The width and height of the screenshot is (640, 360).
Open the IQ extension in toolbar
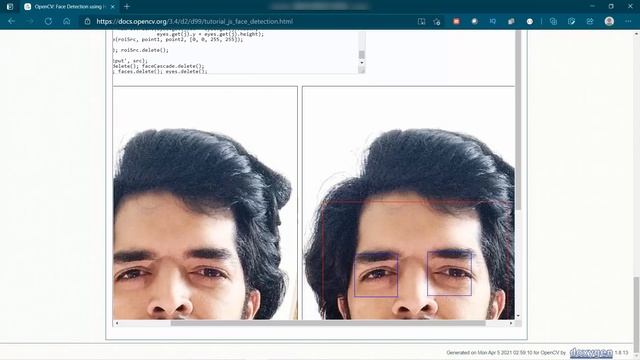493,21
